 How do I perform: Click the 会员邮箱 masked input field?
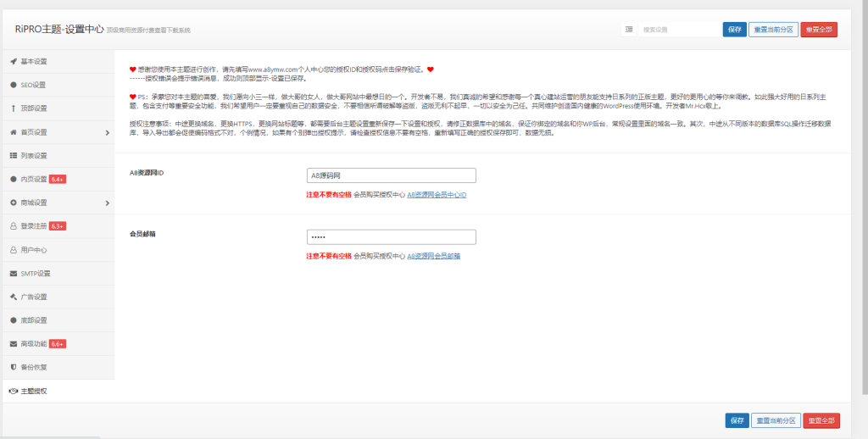coord(392,237)
